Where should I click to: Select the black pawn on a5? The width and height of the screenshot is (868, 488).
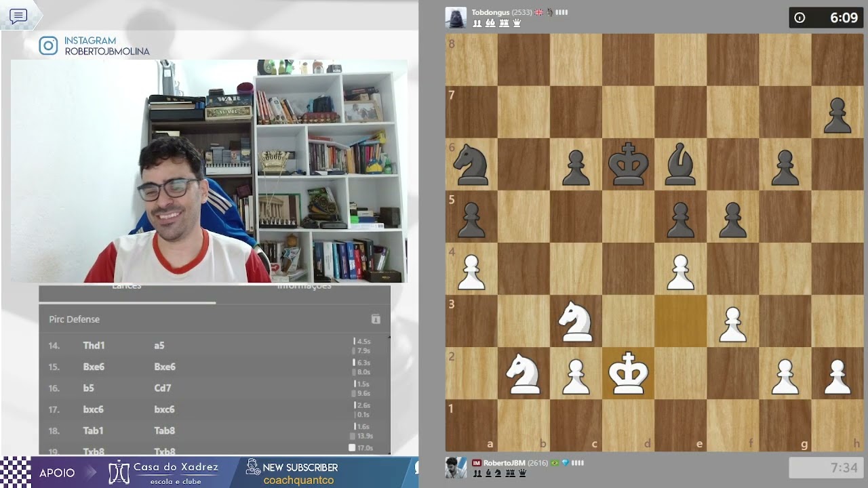click(471, 220)
